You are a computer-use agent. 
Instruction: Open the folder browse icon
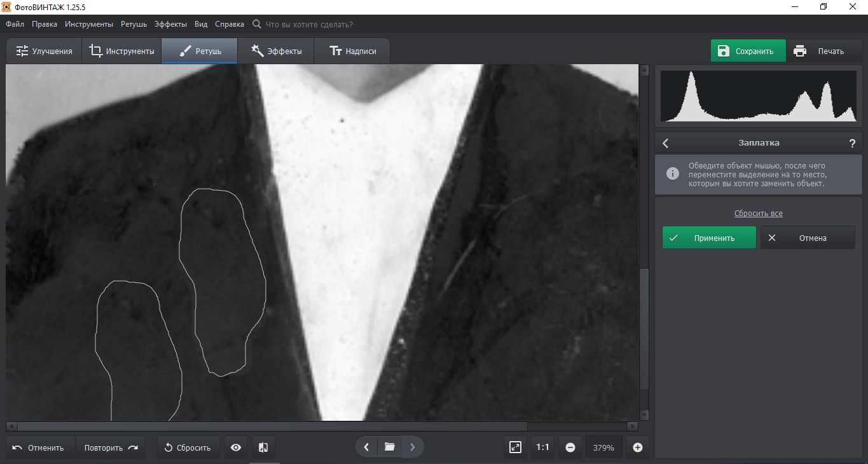[390, 447]
